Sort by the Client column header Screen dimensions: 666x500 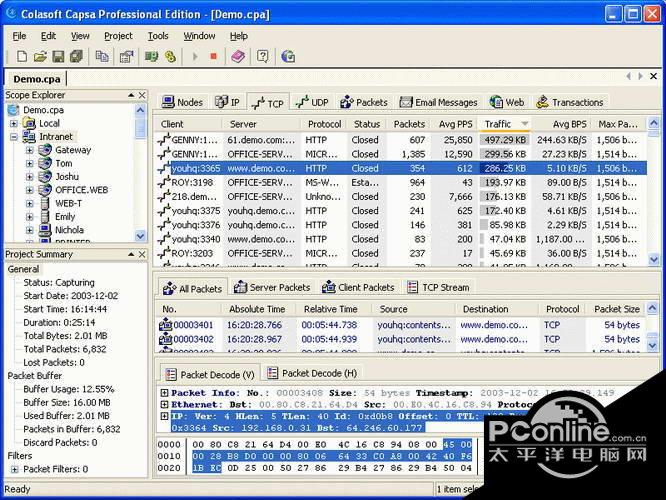coord(188,124)
